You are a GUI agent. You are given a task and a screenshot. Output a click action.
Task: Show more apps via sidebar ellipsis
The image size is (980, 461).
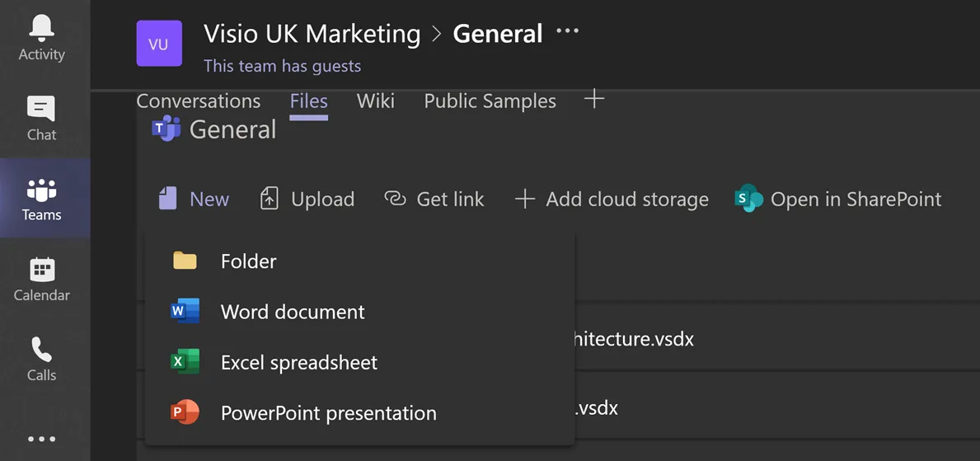[41, 439]
